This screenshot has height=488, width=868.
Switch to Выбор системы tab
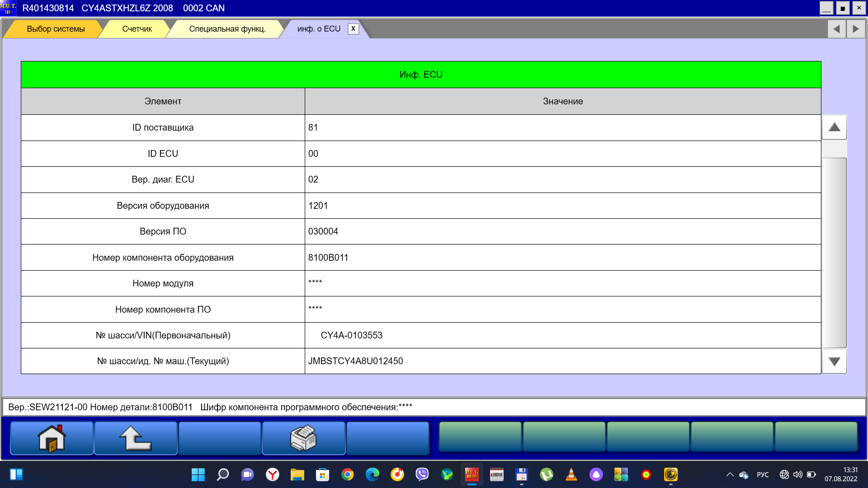coord(56,29)
